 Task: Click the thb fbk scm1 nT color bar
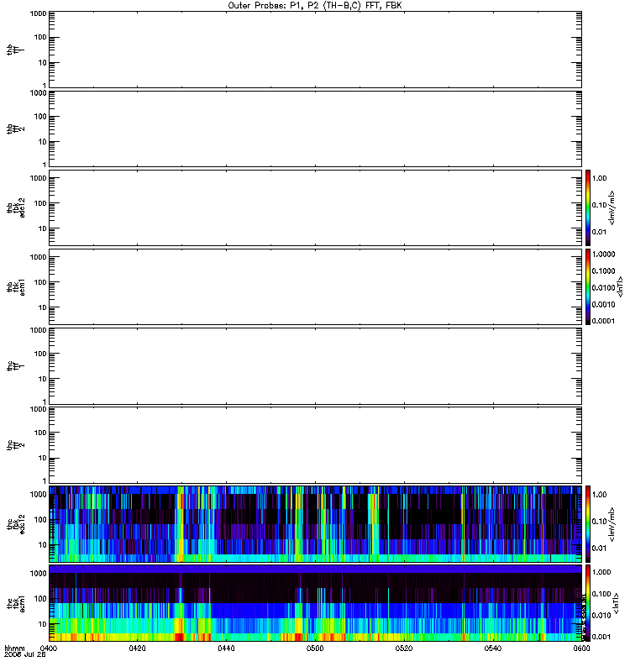588,286
